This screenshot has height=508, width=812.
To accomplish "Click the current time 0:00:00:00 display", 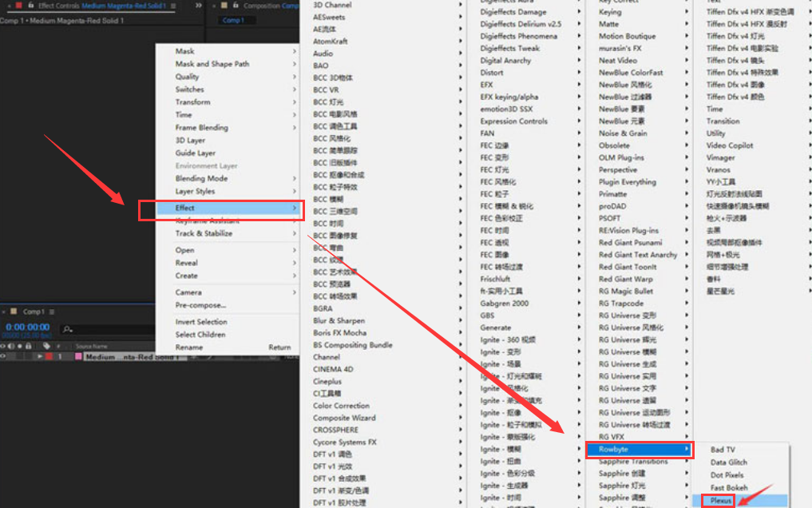I will click(x=27, y=327).
